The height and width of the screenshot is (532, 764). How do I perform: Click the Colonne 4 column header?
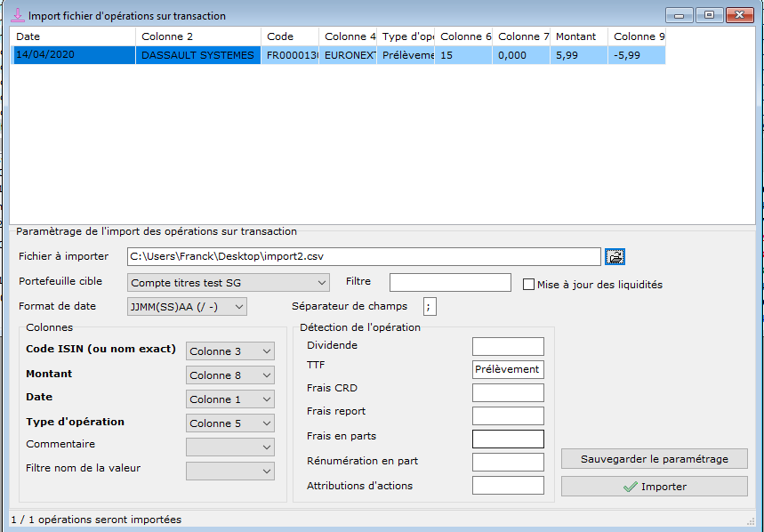348,36
